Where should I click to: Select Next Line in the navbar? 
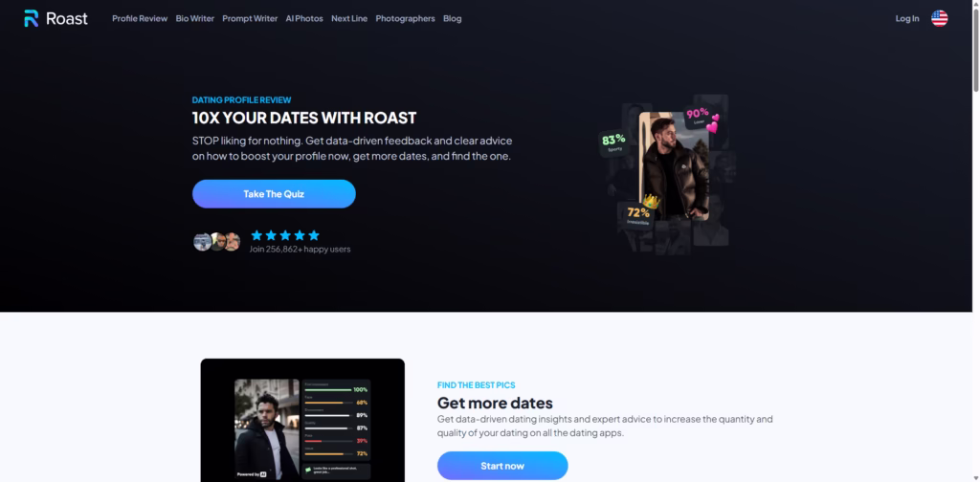(349, 19)
